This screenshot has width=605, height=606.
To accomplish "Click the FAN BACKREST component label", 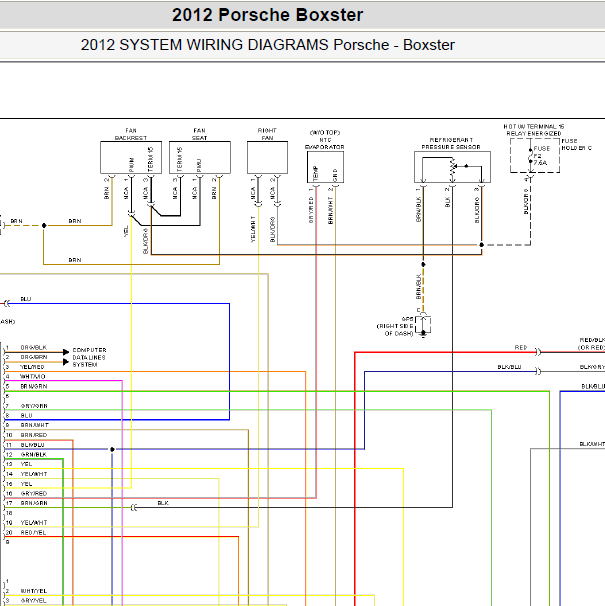I will pyautogui.click(x=131, y=134).
